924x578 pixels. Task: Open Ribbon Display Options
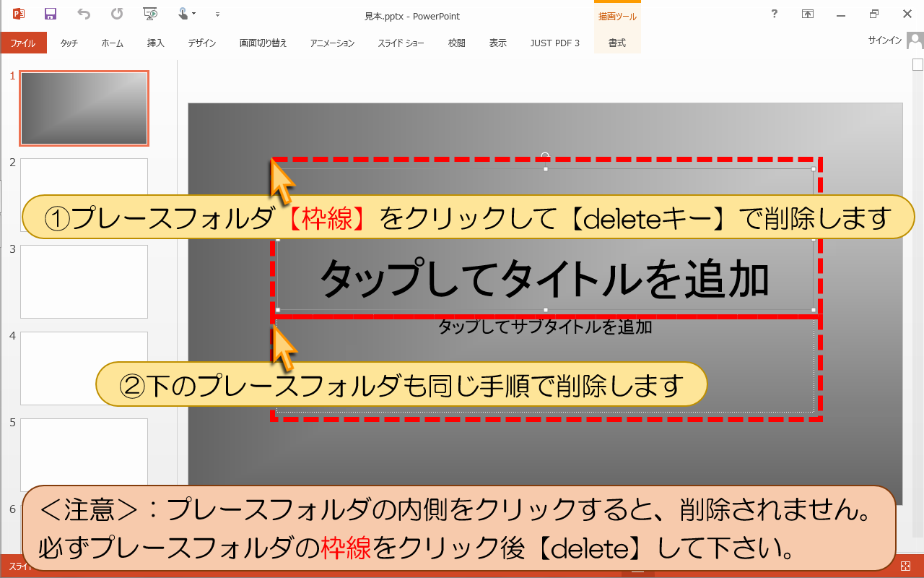pyautogui.click(x=808, y=14)
